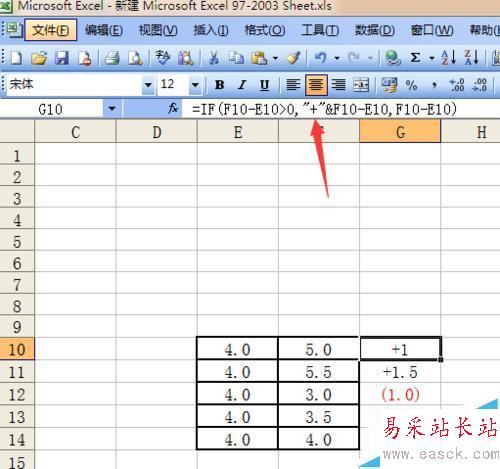This screenshot has height=469, width=500.
Task: Open the Paste options dropdown arrow
Action: (x=275, y=58)
